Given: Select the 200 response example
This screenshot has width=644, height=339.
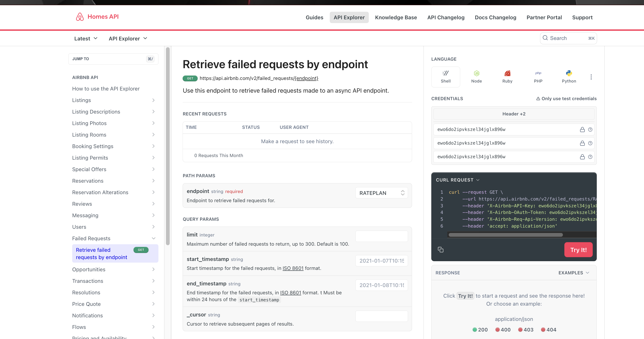Looking at the screenshot, I should (480, 330).
